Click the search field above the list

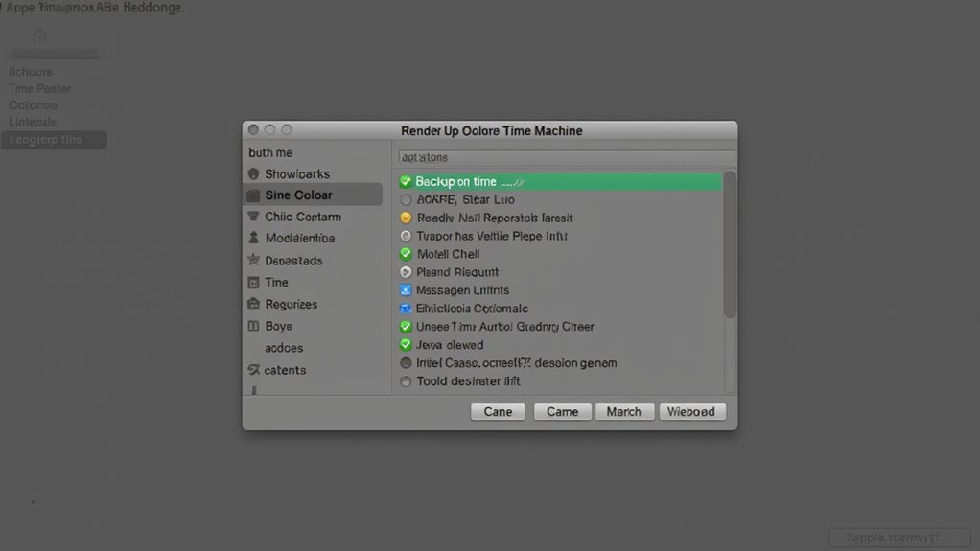click(x=566, y=157)
